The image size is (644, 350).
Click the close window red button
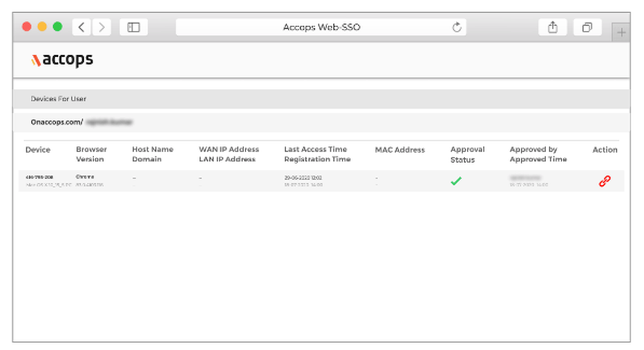(26, 26)
